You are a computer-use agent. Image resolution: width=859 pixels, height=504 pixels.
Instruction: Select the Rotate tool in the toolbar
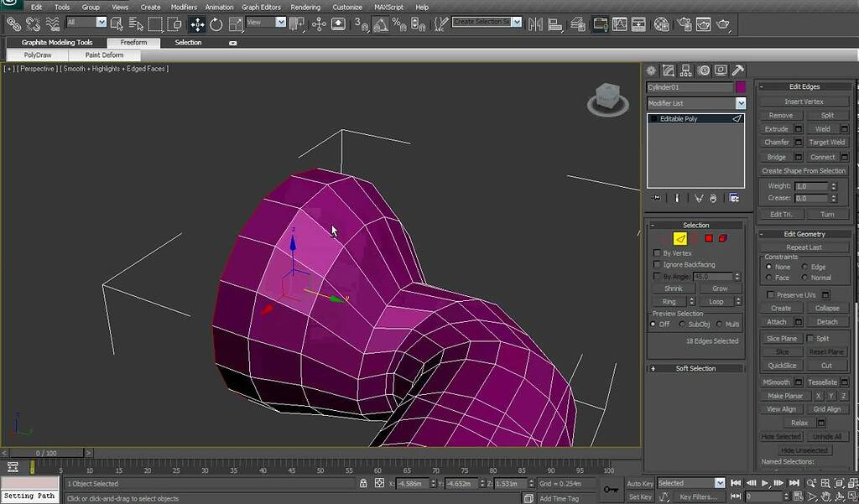[x=216, y=23]
